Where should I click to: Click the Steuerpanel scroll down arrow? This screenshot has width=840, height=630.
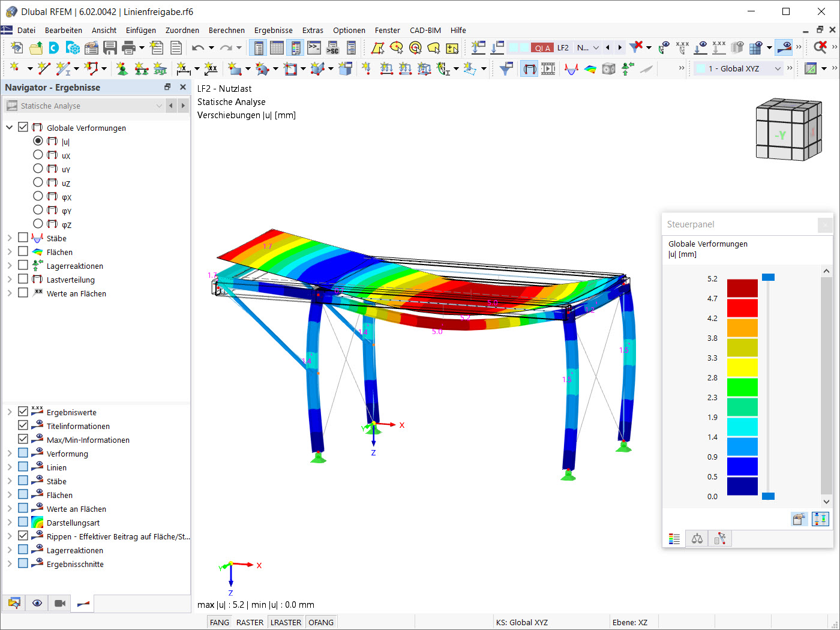[x=826, y=502]
